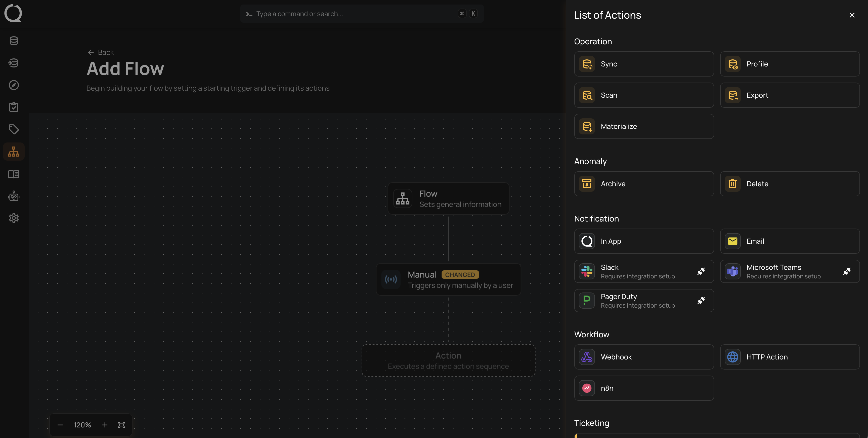Click the plug icon on Slack card
The width and height of the screenshot is (868, 438).
pyautogui.click(x=701, y=271)
